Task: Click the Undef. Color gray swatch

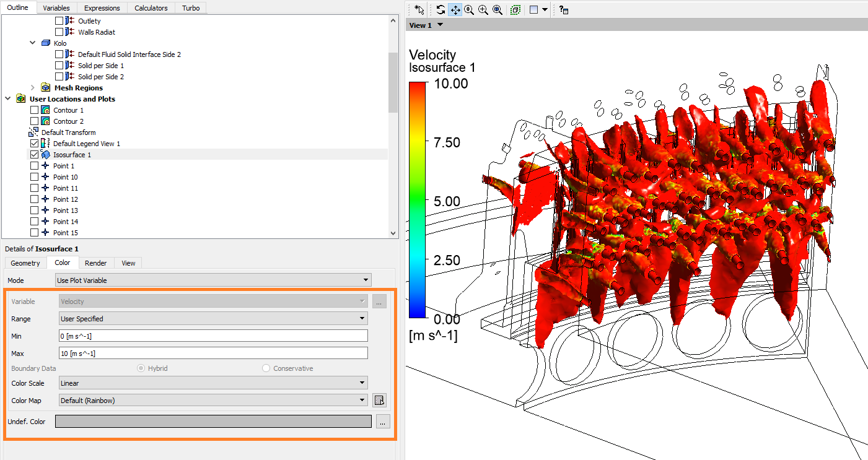Action: pos(213,422)
